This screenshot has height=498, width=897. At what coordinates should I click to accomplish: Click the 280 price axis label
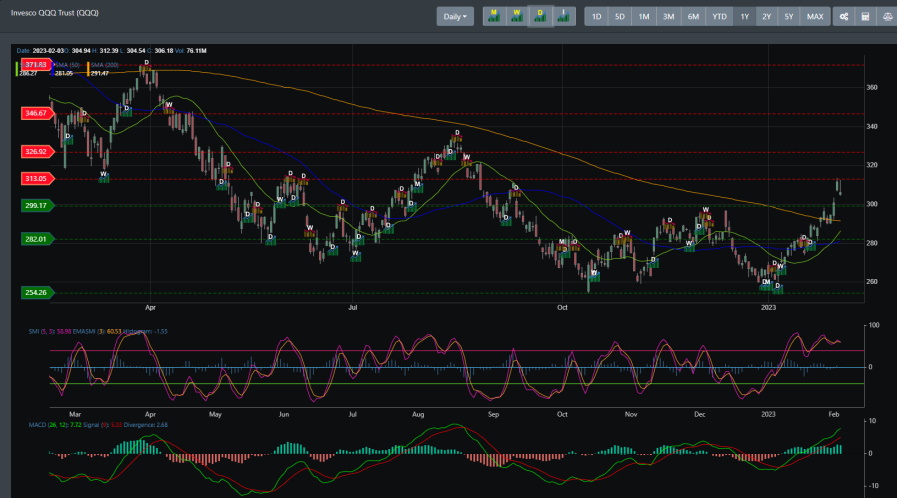(x=872, y=243)
